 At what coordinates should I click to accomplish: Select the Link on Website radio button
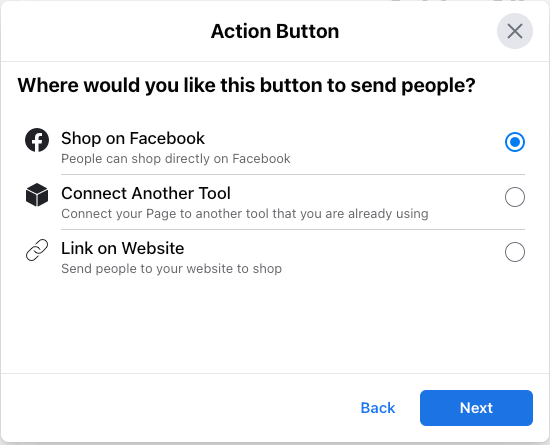(515, 252)
